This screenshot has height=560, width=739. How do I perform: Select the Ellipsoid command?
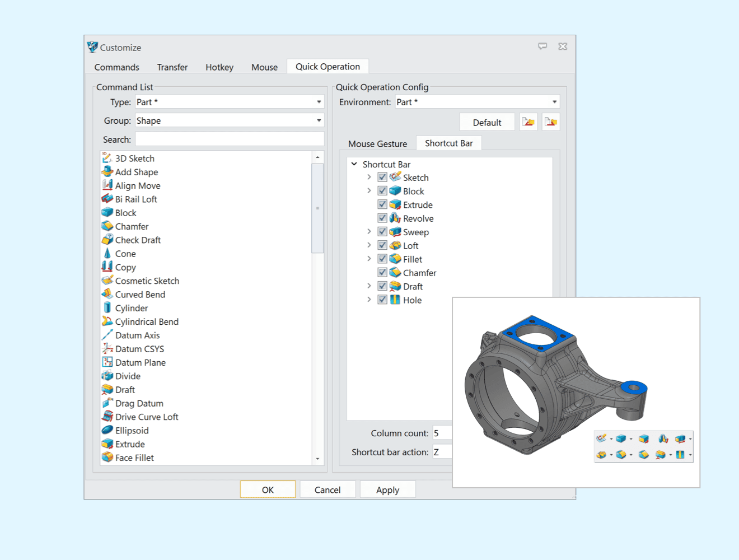tap(132, 430)
